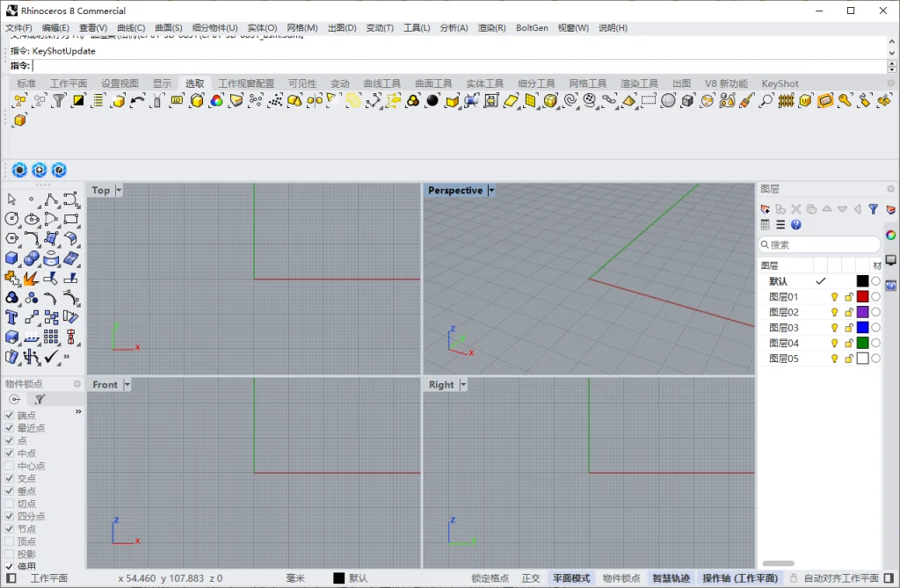Toggle the 四分点 object snap checkbox
The image size is (900, 588).
click(9, 516)
